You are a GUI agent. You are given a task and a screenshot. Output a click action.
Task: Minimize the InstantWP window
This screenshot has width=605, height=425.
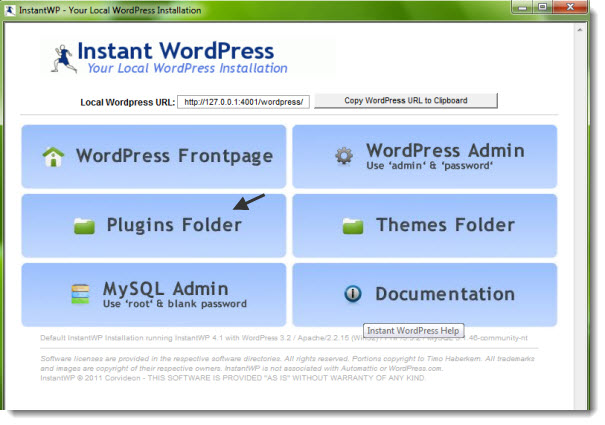522,7
